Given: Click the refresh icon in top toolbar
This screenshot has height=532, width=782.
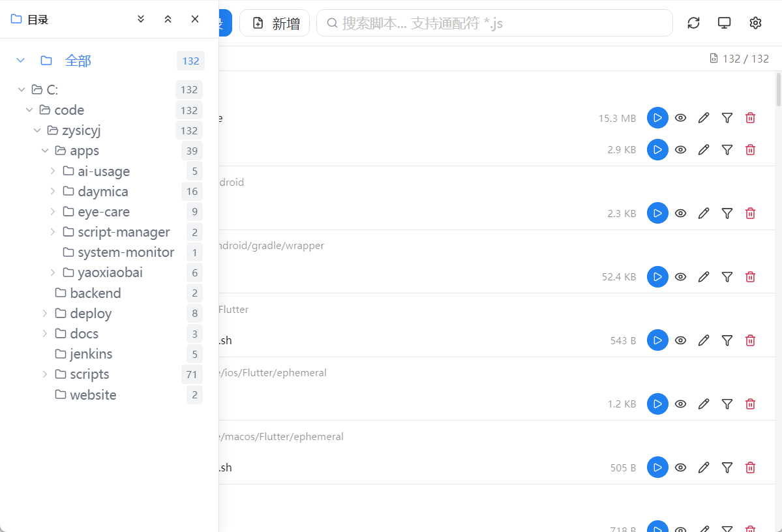Looking at the screenshot, I should 693,23.
